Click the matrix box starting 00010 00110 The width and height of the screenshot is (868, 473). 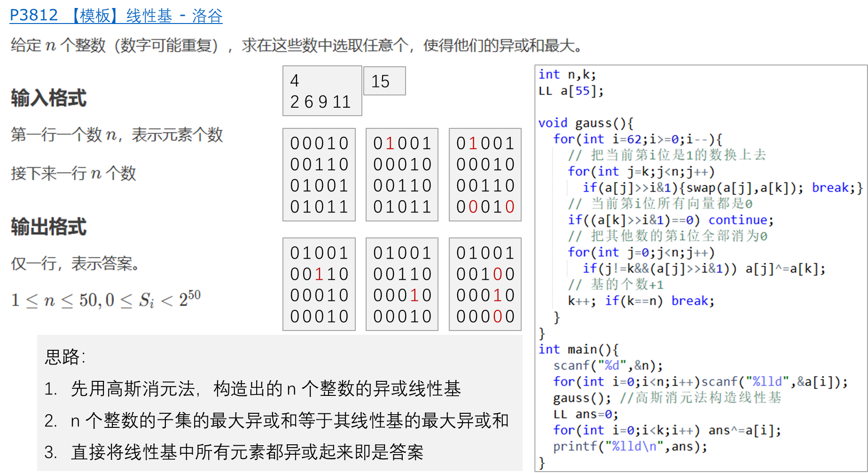pyautogui.click(x=319, y=174)
